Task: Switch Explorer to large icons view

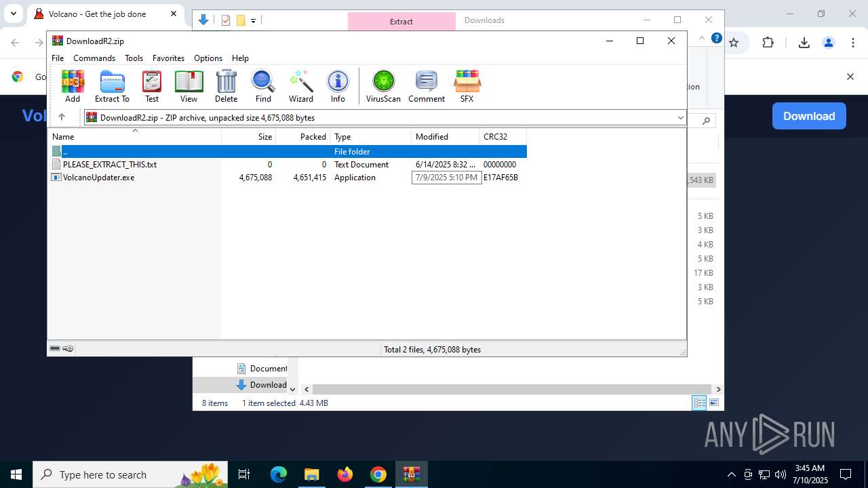Action: point(713,403)
